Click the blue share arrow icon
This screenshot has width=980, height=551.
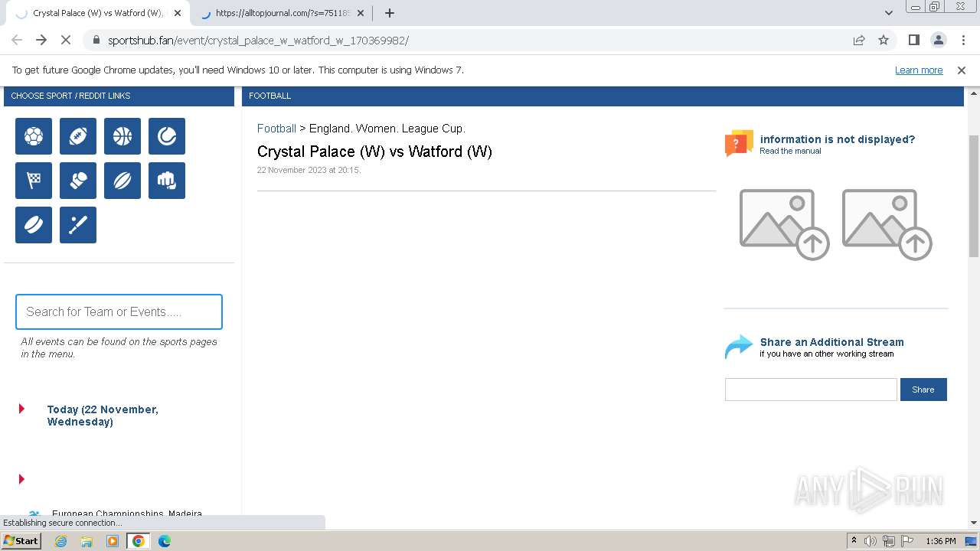pos(739,347)
